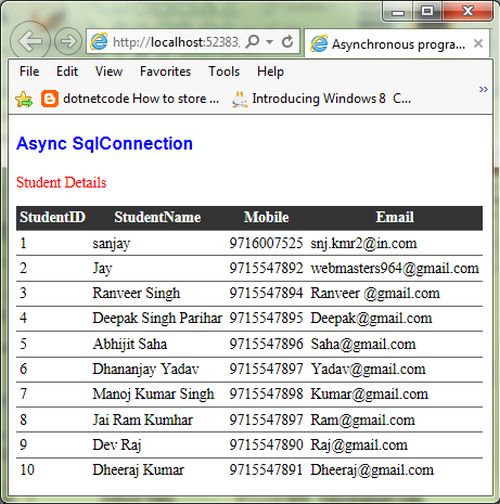500x504 pixels.
Task: Click the Internet Explorer icon in the address bar
Action: (99, 42)
